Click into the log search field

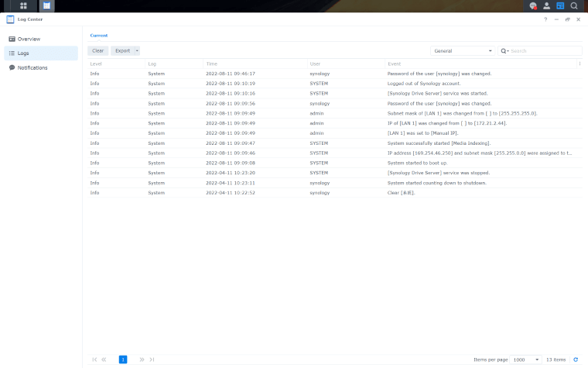point(544,50)
